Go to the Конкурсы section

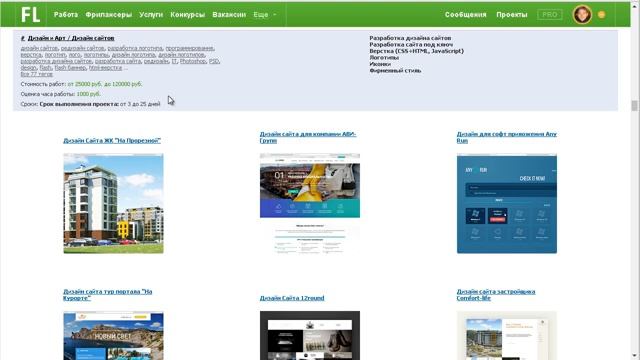(187, 15)
